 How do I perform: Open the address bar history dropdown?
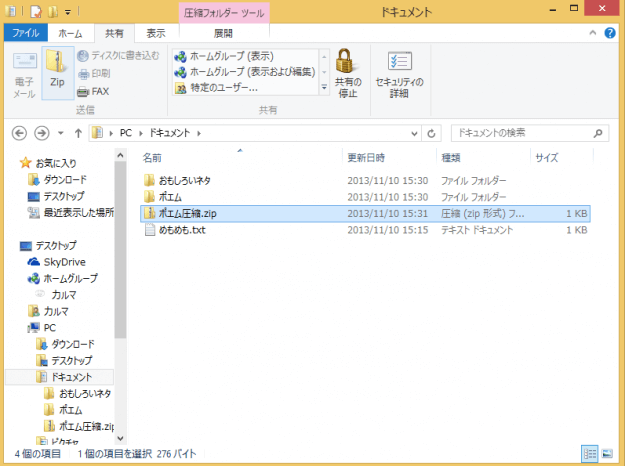pos(415,132)
